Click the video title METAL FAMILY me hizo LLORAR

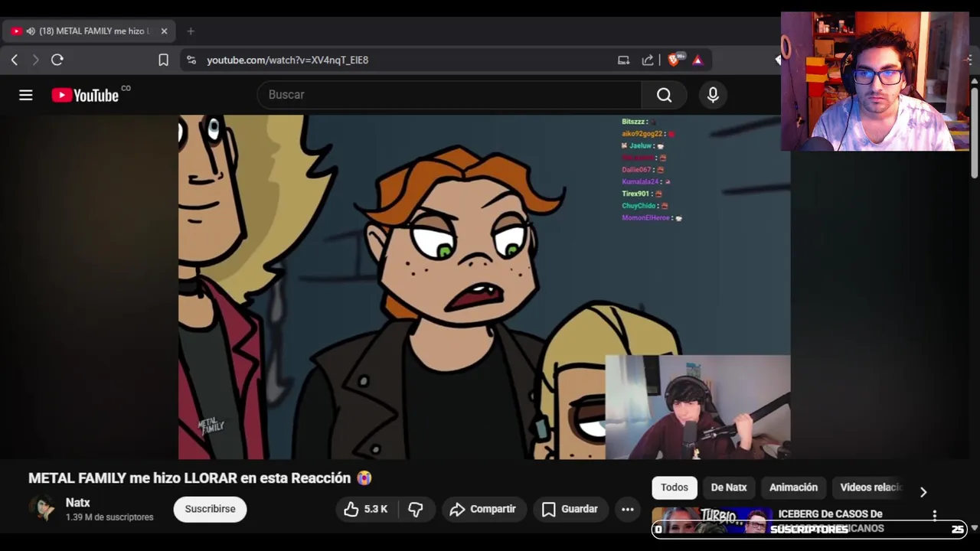coord(200,478)
